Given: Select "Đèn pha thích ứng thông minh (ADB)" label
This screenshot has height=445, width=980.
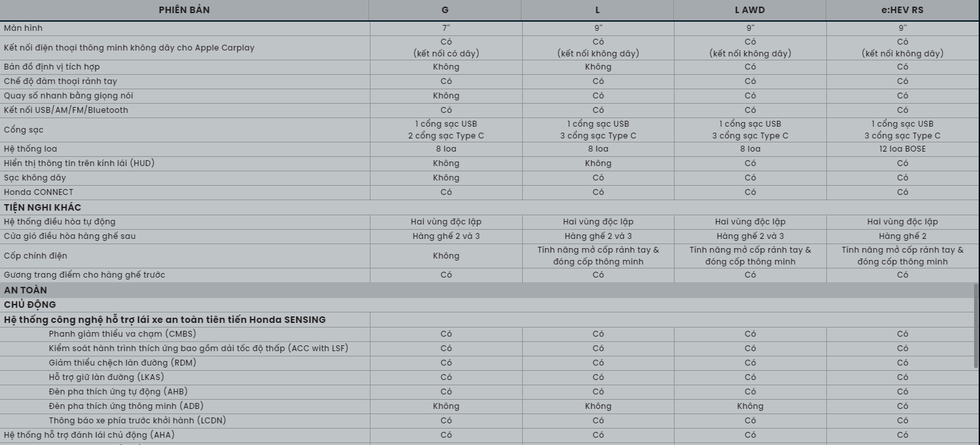Looking at the screenshot, I should tap(126, 406).
